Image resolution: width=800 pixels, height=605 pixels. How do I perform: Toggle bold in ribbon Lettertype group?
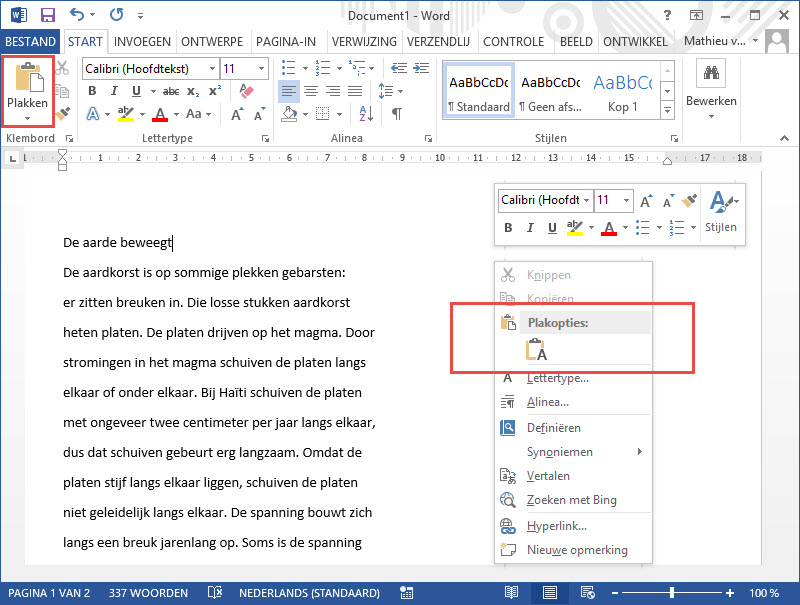point(92,91)
